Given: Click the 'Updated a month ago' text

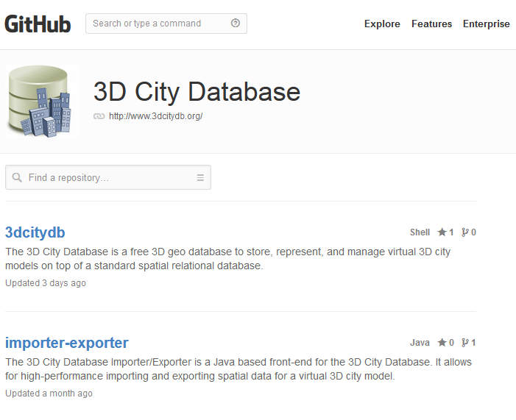Looking at the screenshot, I should click(49, 393).
